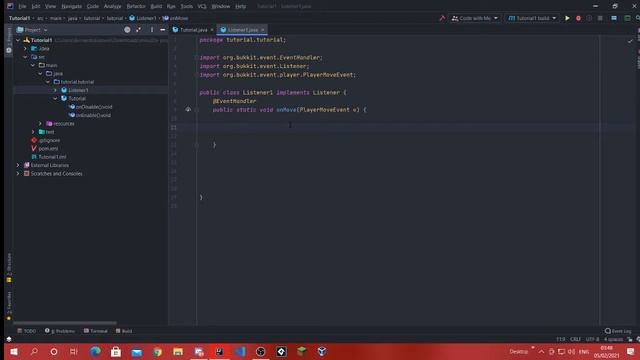Click the Run with Coverage icon
This screenshot has height=360, width=640.
589,18
